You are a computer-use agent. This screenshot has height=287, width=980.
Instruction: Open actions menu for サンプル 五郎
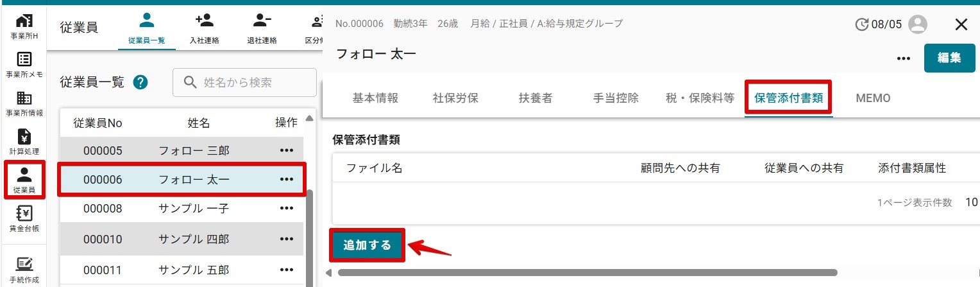click(286, 270)
